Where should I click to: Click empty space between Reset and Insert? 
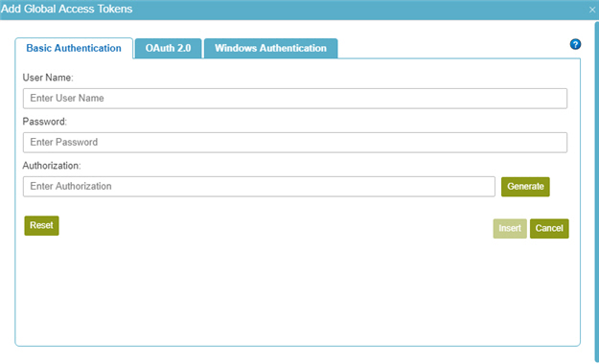275,227
